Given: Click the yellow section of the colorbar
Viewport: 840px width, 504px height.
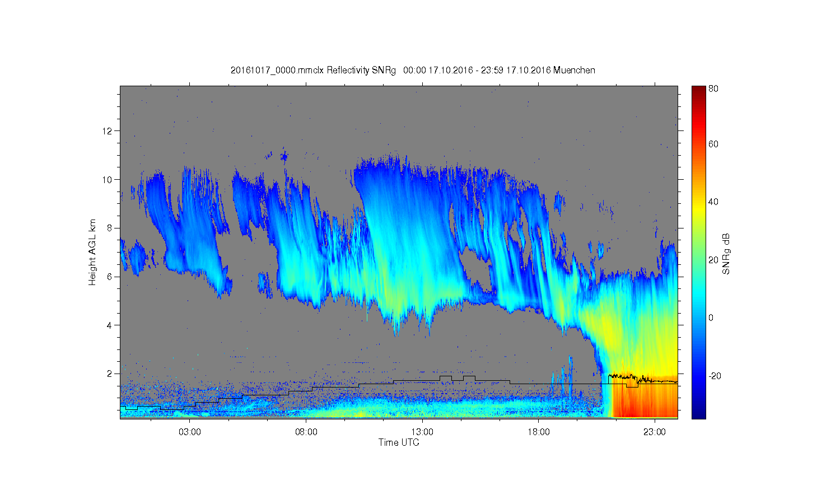Looking at the screenshot, I should (x=698, y=208).
